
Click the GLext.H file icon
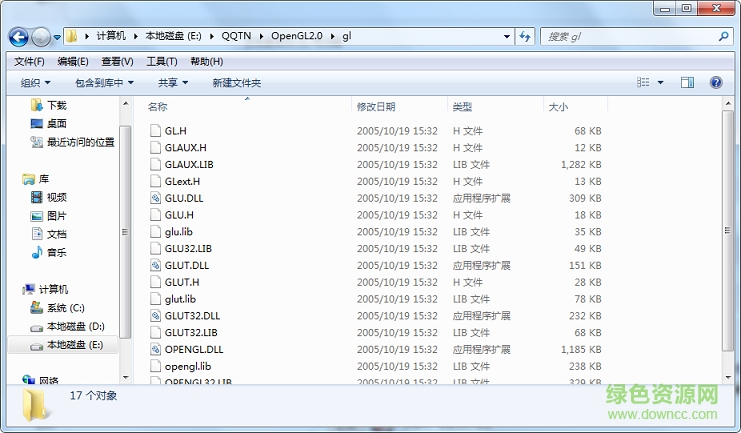[155, 181]
